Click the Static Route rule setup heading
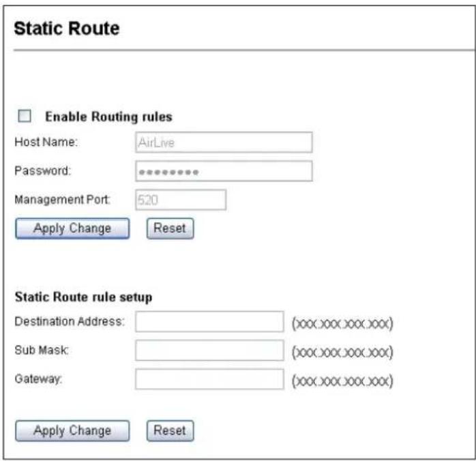Viewport: 476px width, 461px height. [83, 297]
